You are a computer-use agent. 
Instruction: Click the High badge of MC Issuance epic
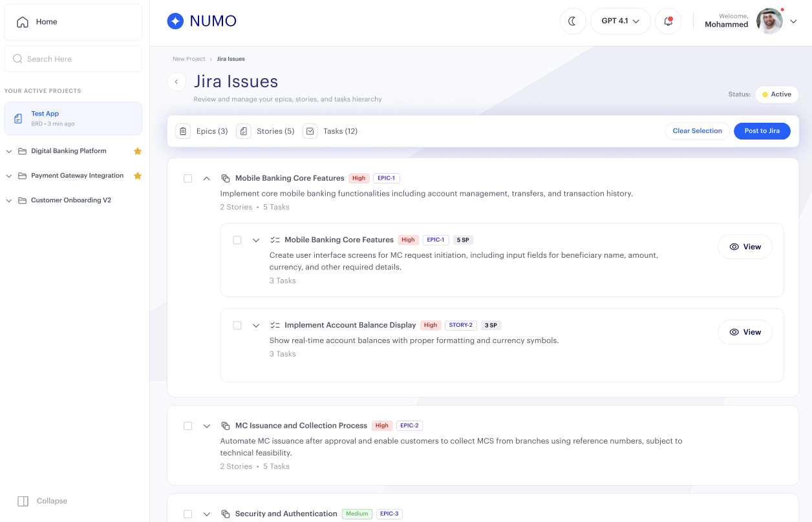pos(382,426)
